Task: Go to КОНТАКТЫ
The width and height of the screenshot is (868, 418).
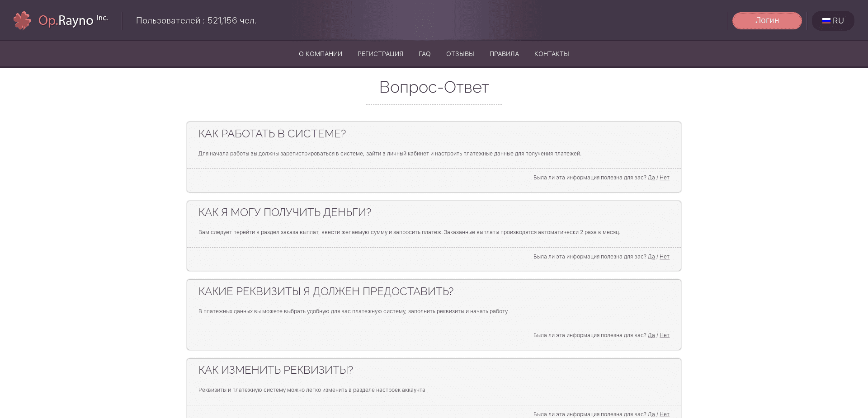Action: tap(552, 54)
